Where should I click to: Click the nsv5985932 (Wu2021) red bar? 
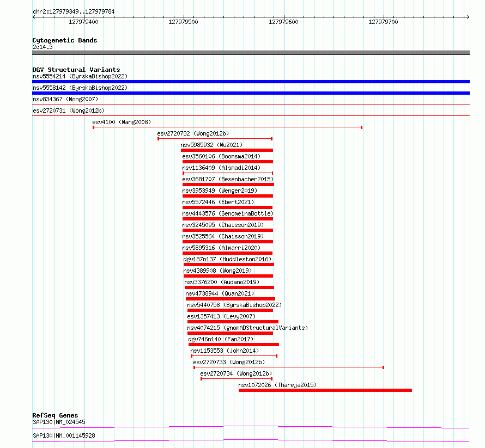227,150
